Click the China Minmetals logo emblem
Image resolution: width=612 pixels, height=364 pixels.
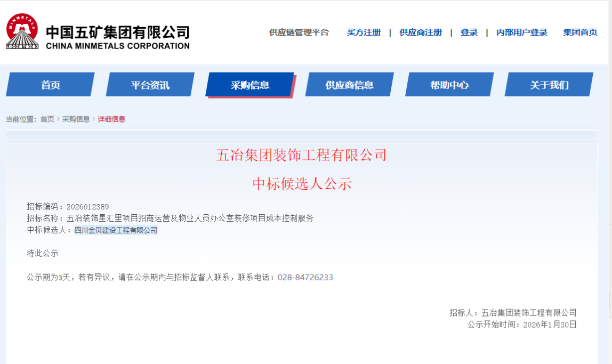click(22, 31)
